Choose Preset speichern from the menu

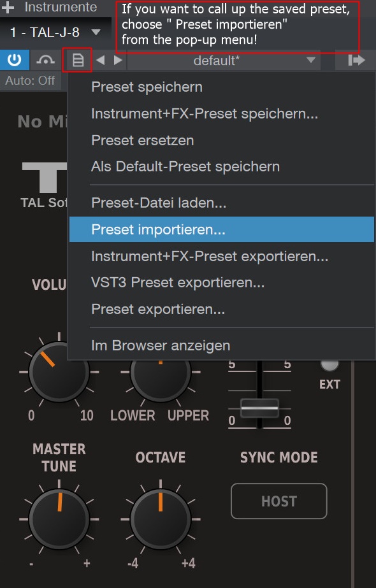(x=147, y=87)
